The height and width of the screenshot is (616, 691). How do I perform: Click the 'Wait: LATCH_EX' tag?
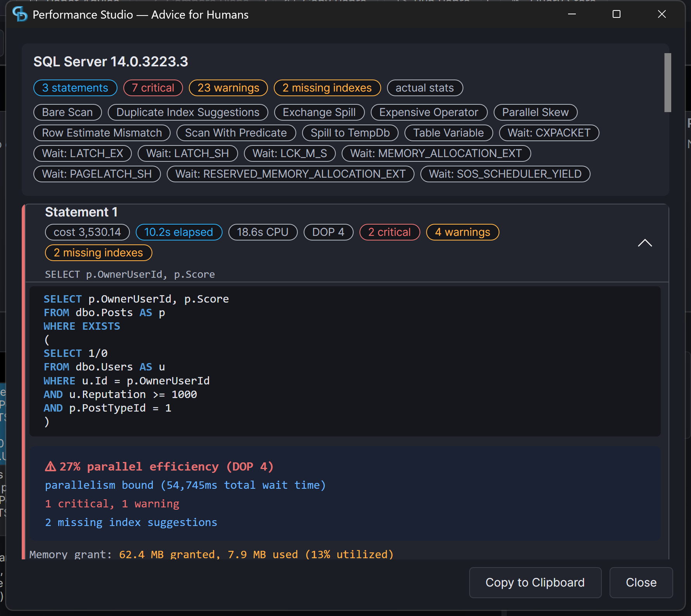point(83,153)
